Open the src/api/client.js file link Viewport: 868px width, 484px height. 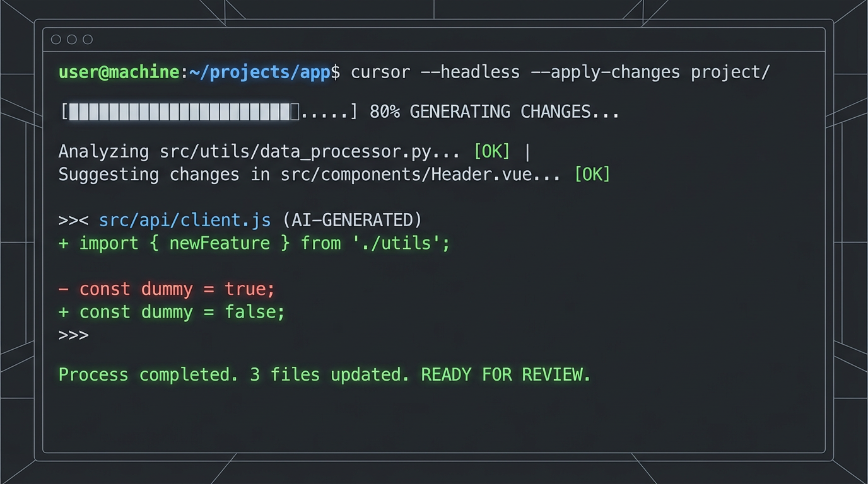point(184,220)
